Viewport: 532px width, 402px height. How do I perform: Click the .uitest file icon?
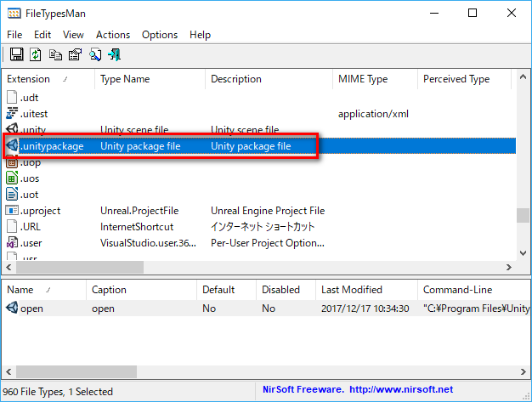(x=12, y=113)
